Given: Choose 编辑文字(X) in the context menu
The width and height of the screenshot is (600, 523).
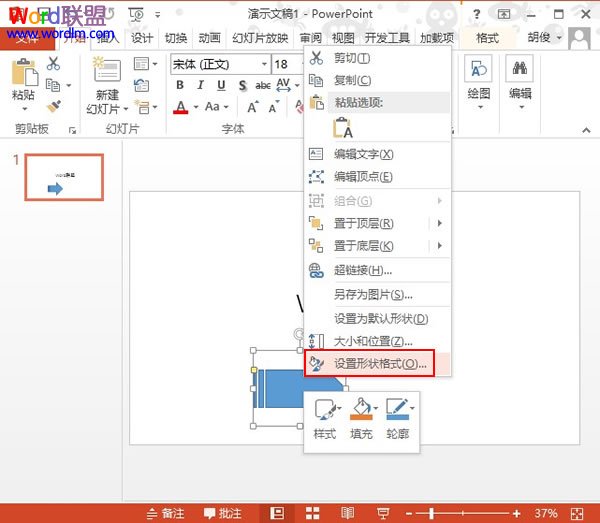Looking at the screenshot, I should (377, 154).
